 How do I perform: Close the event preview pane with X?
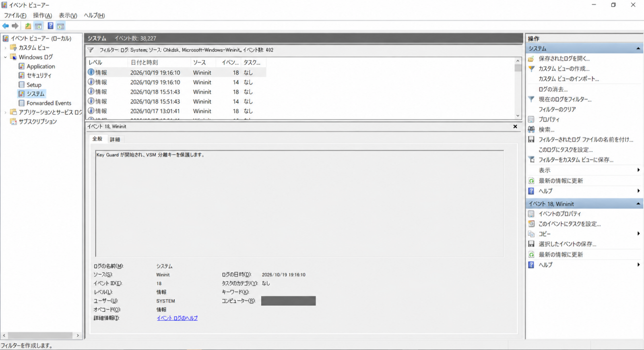(515, 126)
